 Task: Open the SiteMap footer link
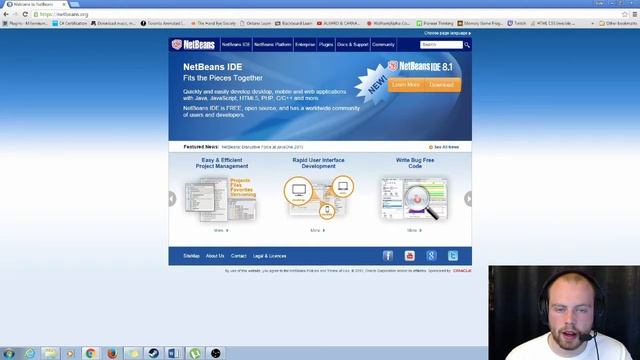[191, 256]
